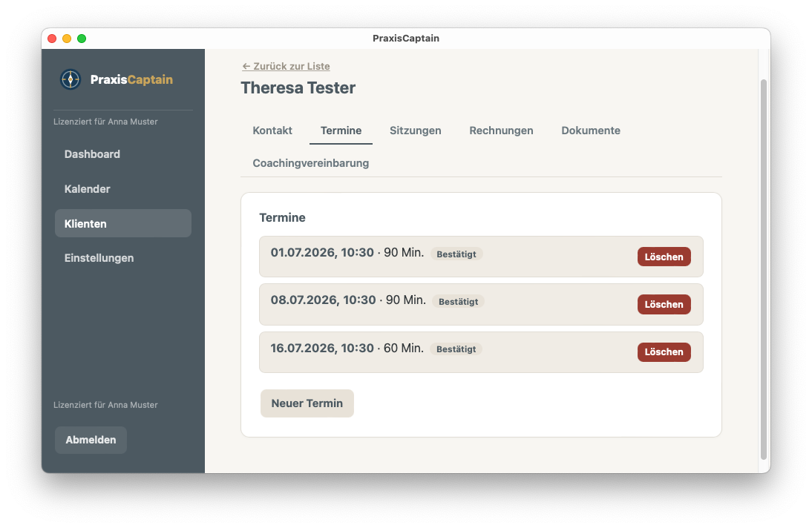Open Einstellungen in the sidebar
The width and height of the screenshot is (812, 528).
tap(122, 258)
